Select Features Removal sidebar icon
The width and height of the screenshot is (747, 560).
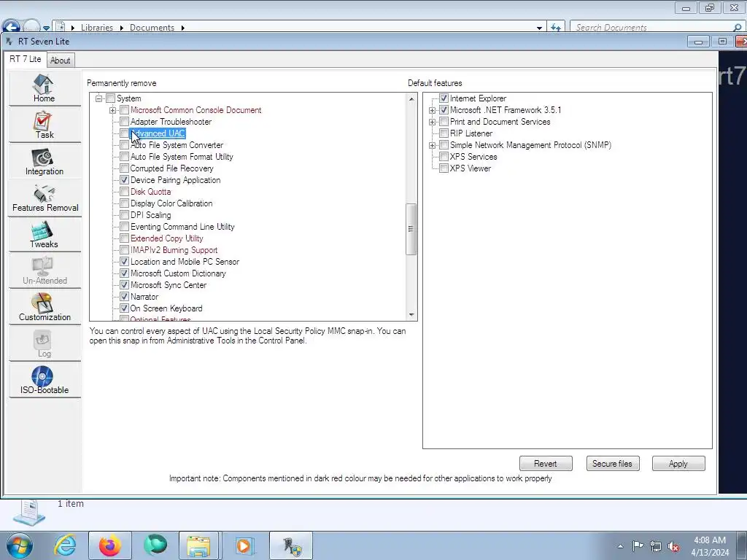click(44, 198)
